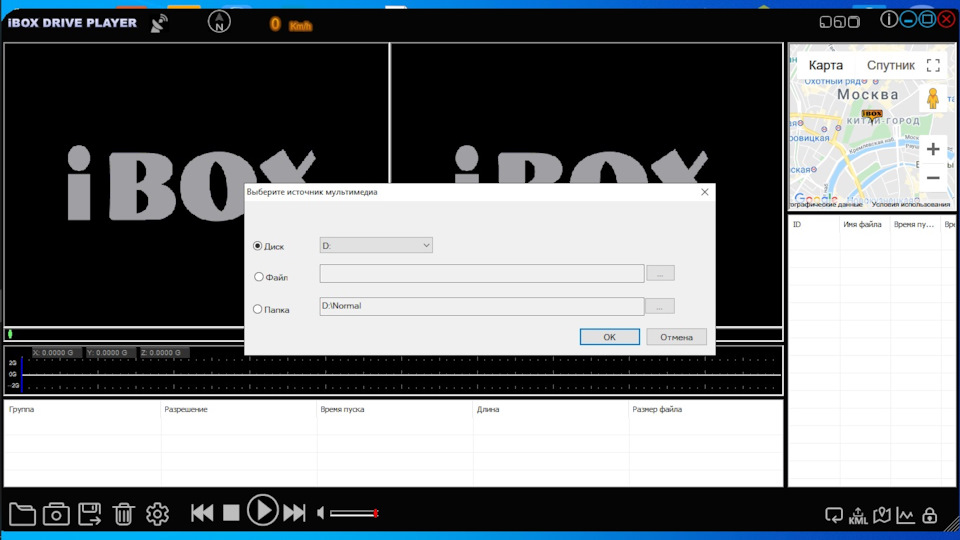Choose the third video layout icon
This screenshot has height=540, width=960.
[853, 22]
